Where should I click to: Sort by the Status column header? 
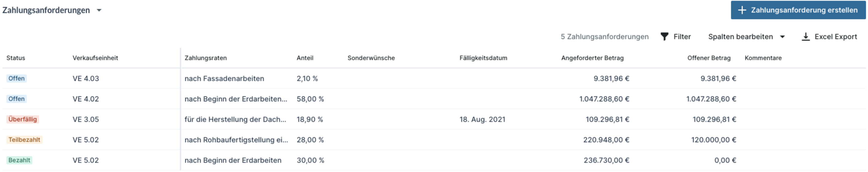tap(16, 58)
